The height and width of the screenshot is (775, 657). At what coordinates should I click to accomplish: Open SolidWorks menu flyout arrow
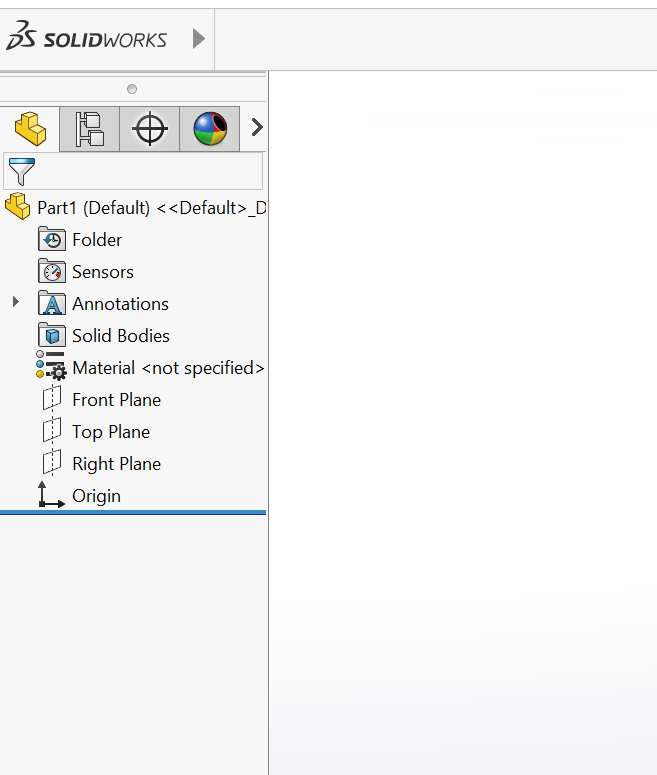click(198, 39)
